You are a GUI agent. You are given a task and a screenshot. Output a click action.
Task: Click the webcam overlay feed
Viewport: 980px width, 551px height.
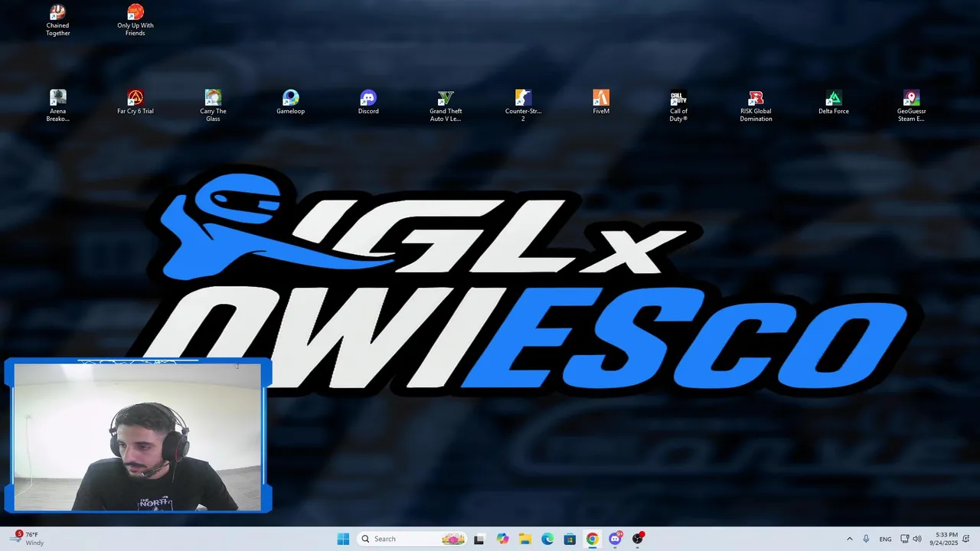pos(138,436)
